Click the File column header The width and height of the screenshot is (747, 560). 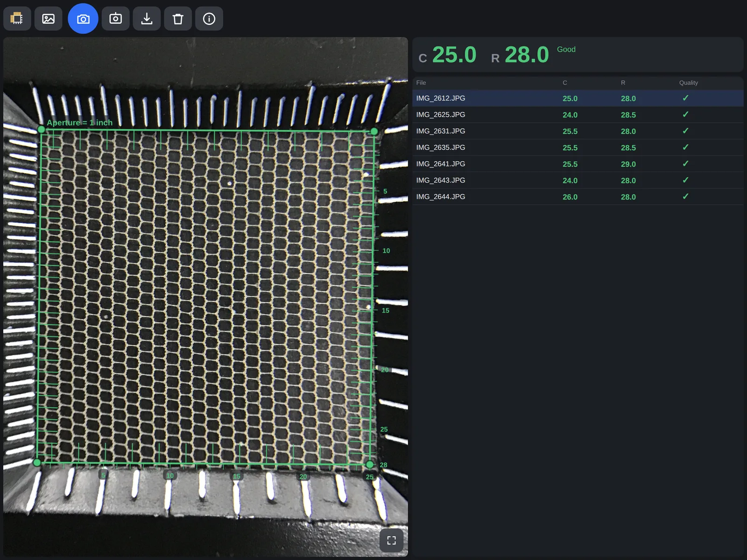tap(421, 83)
